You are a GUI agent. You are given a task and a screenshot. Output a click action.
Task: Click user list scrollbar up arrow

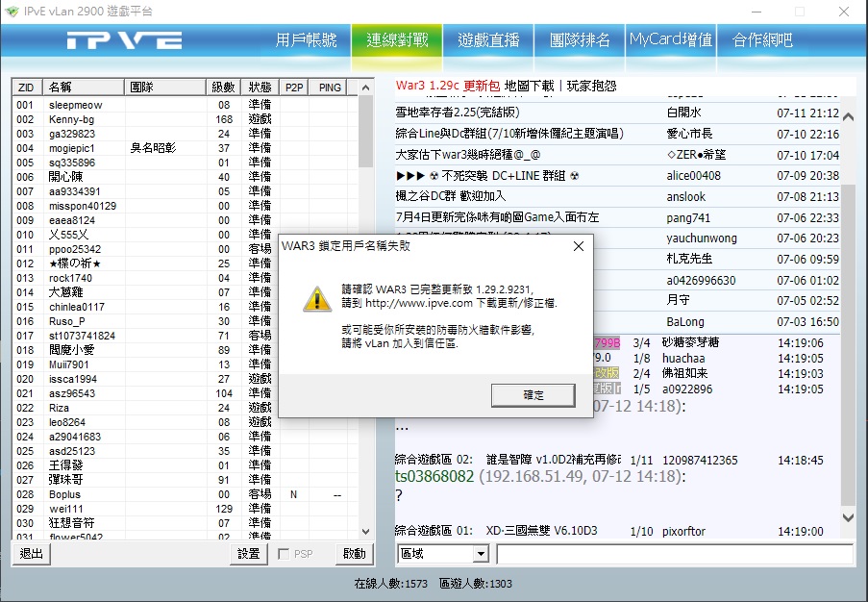coord(365,88)
